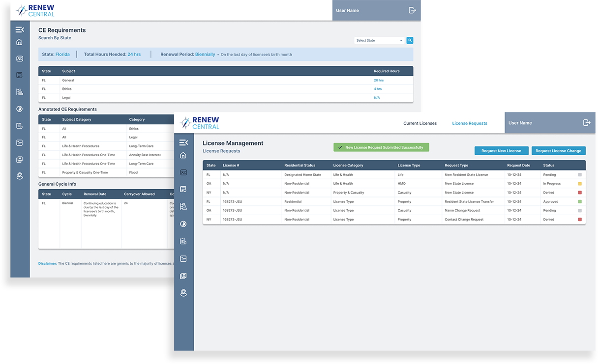The width and height of the screenshot is (598, 364).
Task: Click Disclaimer text at bottom of CE Requirements
Action: (x=106, y=264)
